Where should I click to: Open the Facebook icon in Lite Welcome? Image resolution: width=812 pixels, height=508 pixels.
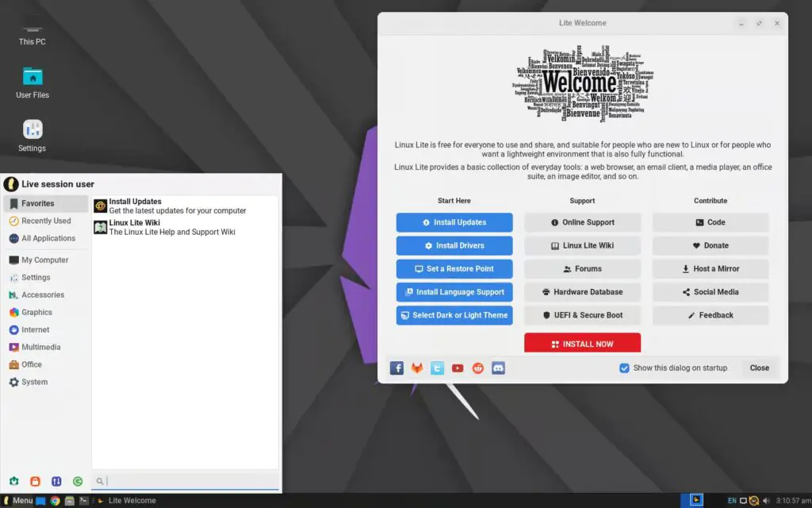click(x=396, y=368)
